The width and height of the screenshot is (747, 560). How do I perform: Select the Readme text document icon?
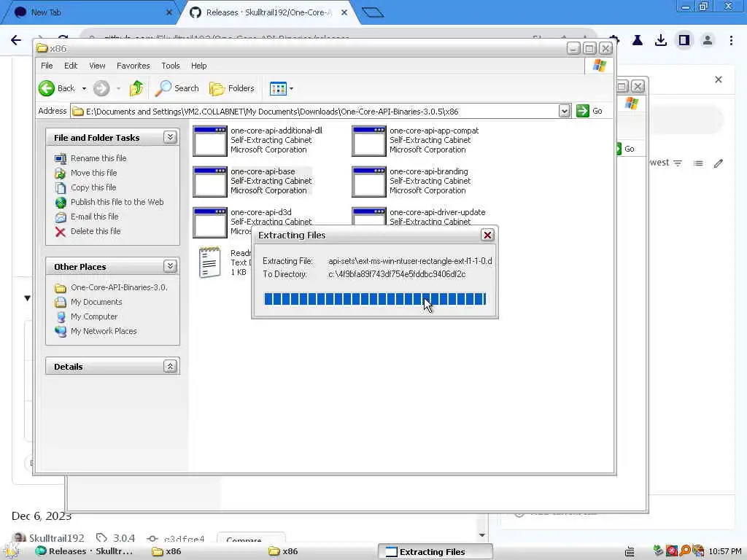pos(209,262)
